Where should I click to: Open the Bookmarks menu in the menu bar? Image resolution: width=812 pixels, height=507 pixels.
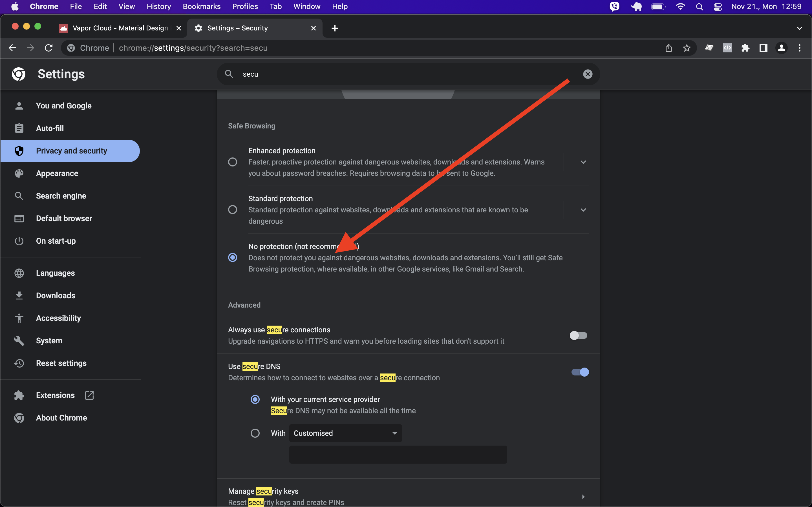(201, 6)
